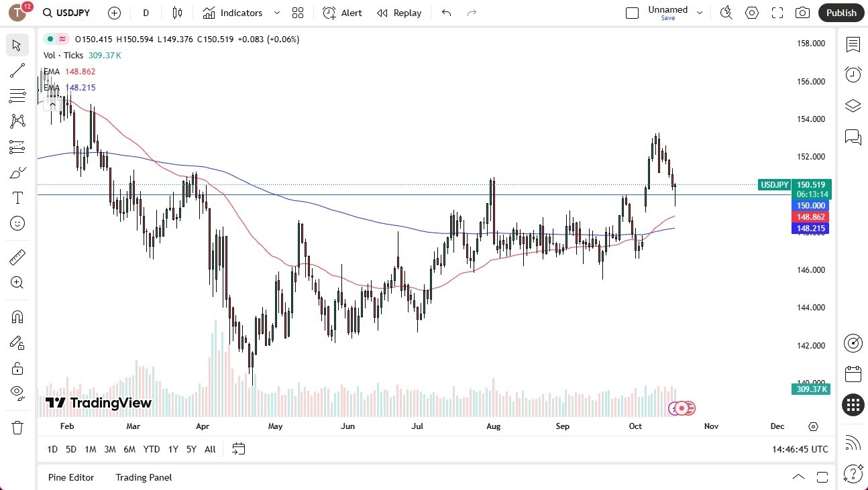Start bar Replay mode
868x490 pixels.
(399, 13)
